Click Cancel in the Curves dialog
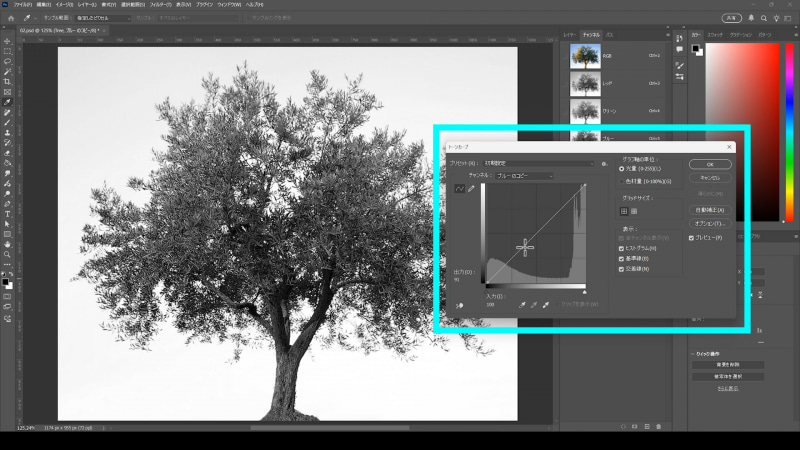 pyautogui.click(x=710, y=178)
